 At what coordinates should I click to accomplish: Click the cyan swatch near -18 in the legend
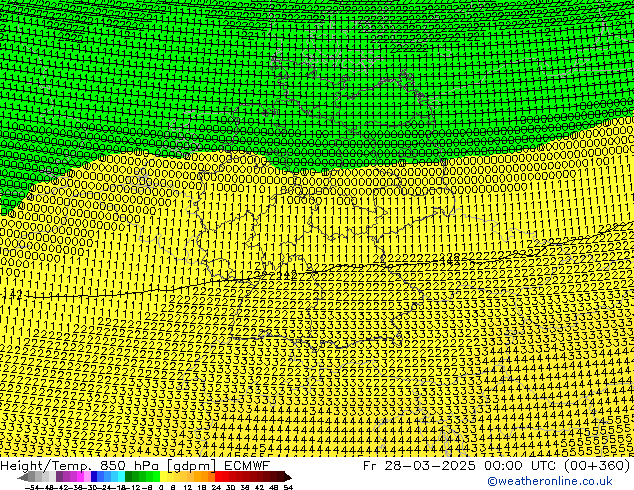[121, 477]
